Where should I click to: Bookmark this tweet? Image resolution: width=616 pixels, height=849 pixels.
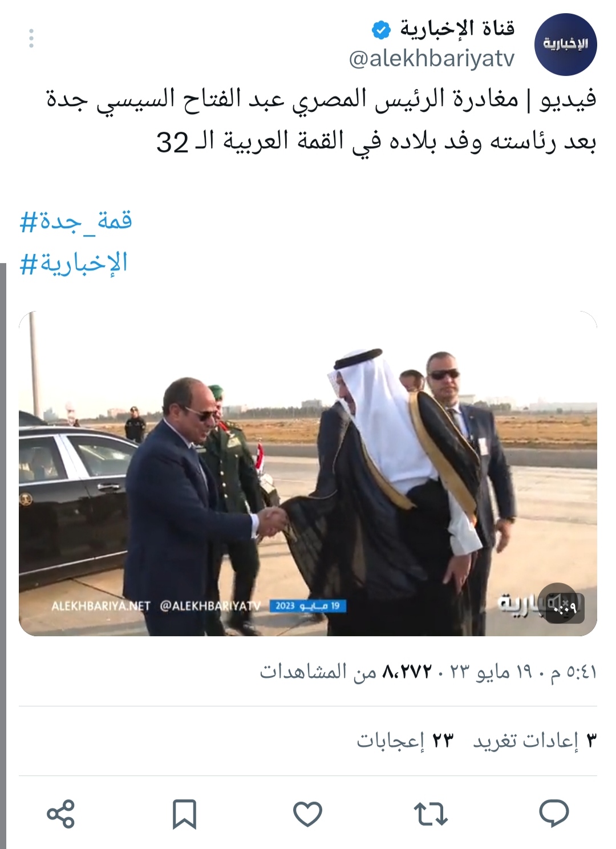[x=184, y=814]
